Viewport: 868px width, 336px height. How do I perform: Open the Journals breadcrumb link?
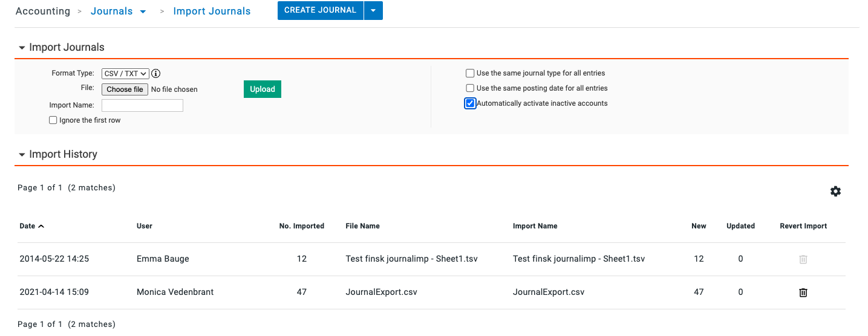point(111,11)
